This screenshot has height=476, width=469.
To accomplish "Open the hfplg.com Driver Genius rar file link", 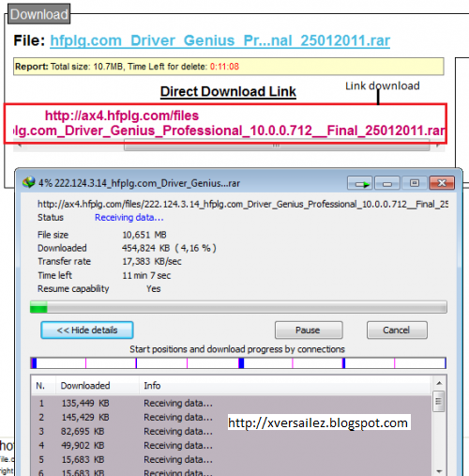I will pos(220,40).
